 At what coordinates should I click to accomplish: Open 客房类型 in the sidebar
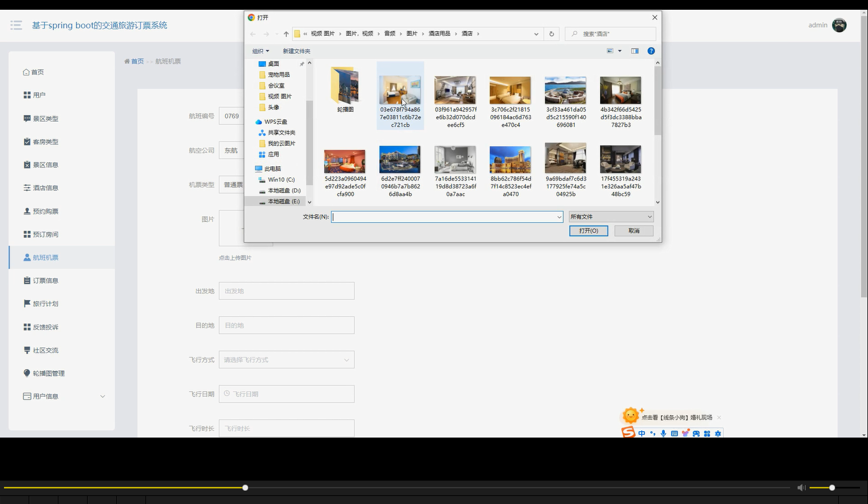tap(46, 141)
